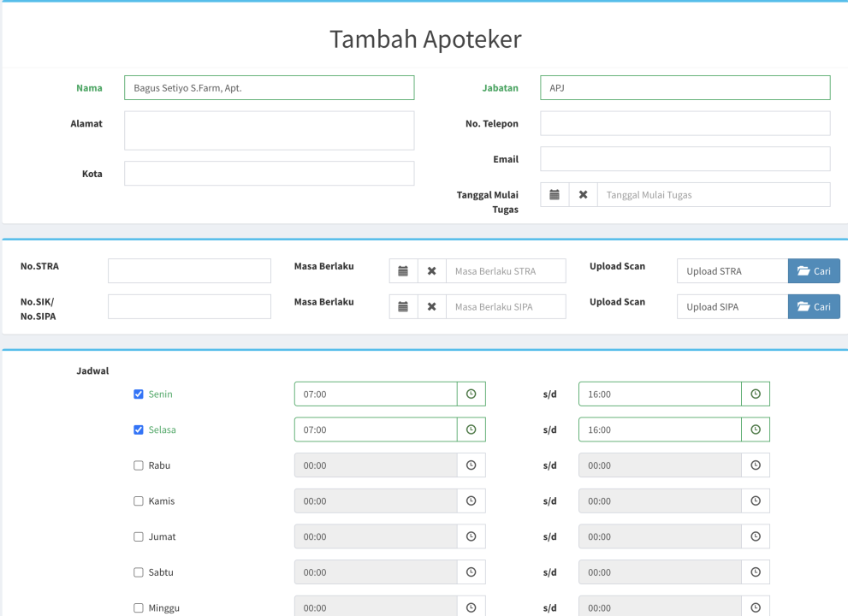Open clock picker for Senin end time
Screen dimensions: 848x616
coord(756,394)
